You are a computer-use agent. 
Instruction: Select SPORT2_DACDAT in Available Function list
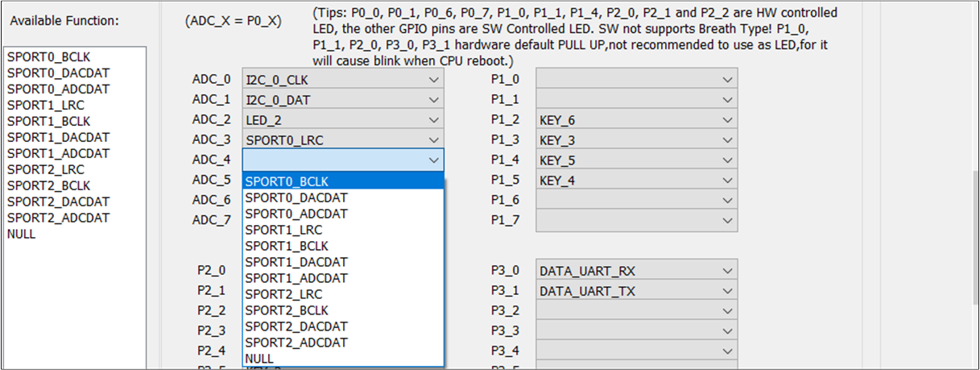(75, 202)
